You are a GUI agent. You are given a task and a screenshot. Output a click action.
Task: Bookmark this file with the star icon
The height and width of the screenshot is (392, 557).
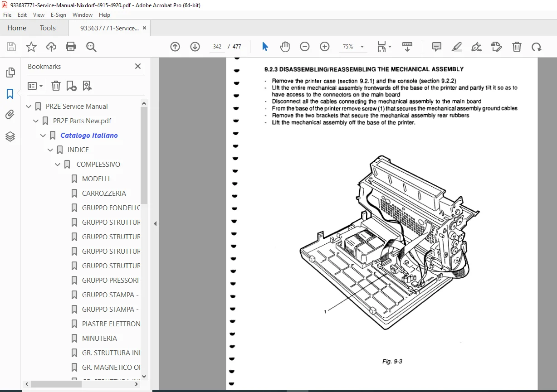[31, 47]
